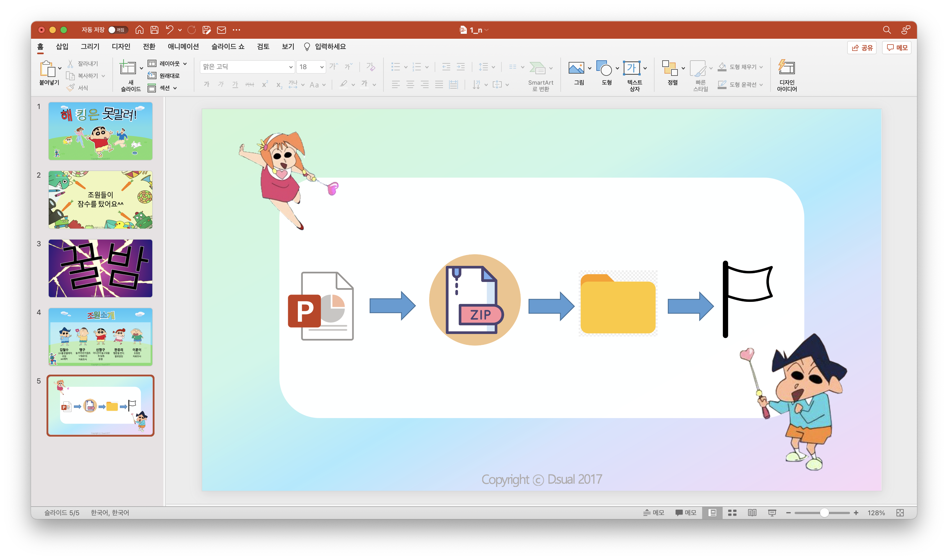Open the Home icon in title bar
This screenshot has height=560, width=948.
(140, 30)
